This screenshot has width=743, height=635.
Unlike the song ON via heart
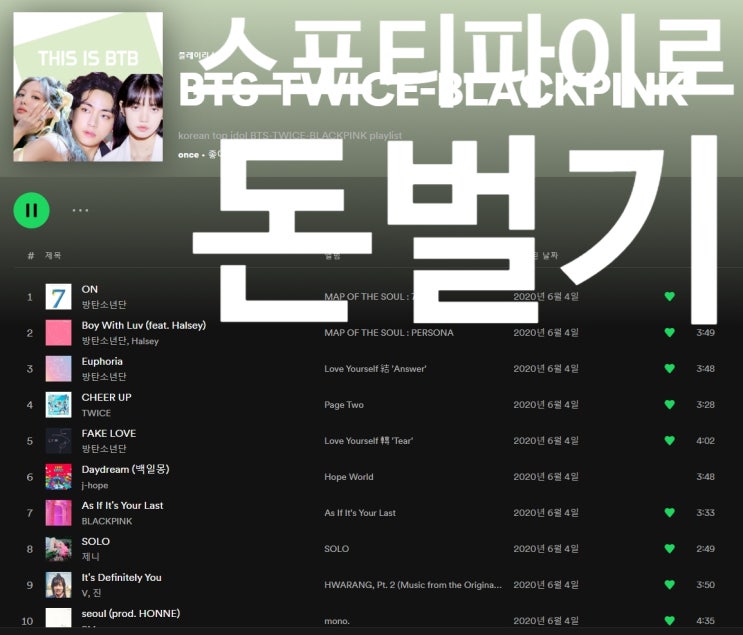point(670,296)
